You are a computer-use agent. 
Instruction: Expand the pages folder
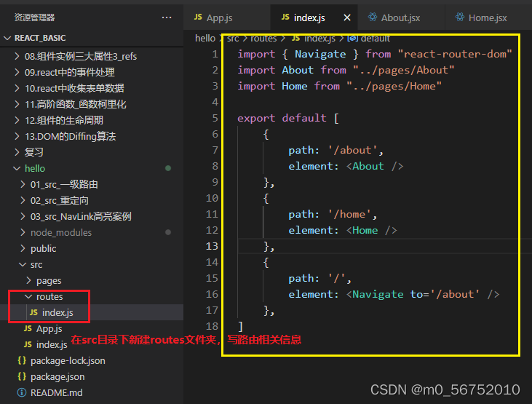pos(49,280)
